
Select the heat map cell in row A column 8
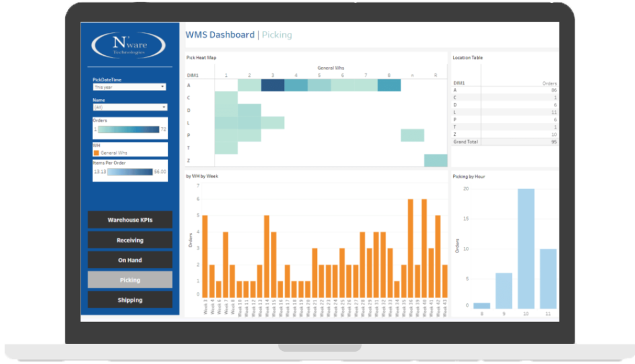[389, 86]
